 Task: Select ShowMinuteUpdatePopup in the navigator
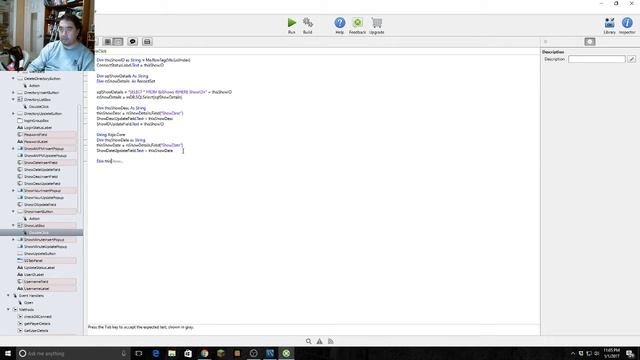click(x=45, y=247)
